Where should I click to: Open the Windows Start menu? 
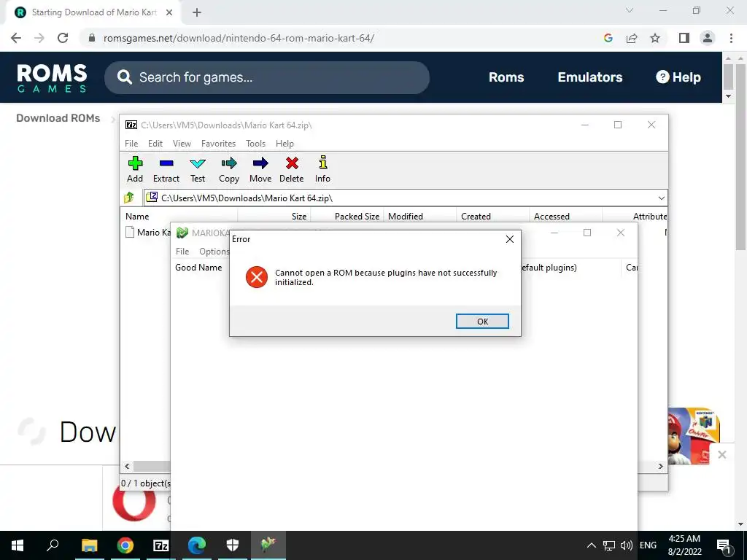click(18, 545)
